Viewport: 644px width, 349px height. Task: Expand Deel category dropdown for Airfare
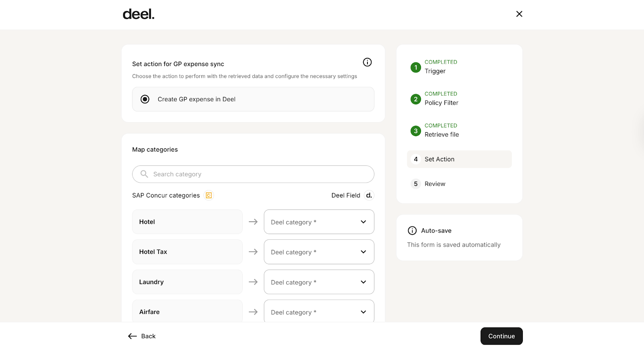click(319, 312)
